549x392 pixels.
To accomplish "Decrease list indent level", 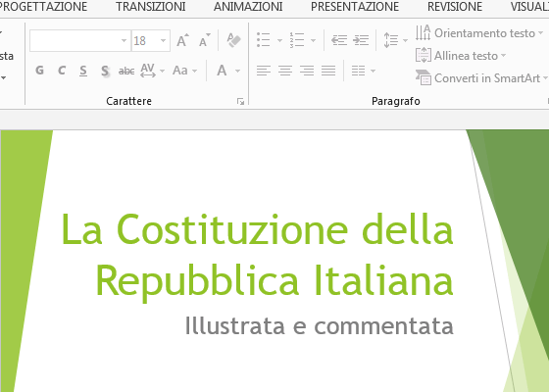I will coord(339,40).
